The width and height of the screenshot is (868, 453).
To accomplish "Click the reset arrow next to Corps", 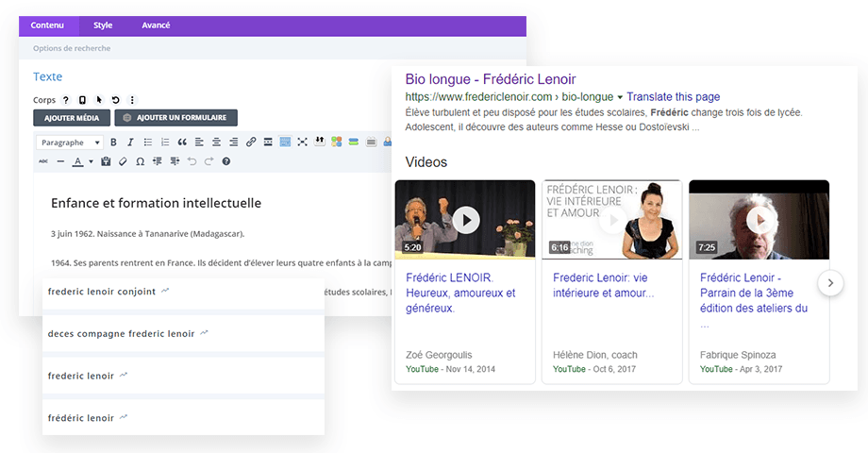I will tap(115, 100).
